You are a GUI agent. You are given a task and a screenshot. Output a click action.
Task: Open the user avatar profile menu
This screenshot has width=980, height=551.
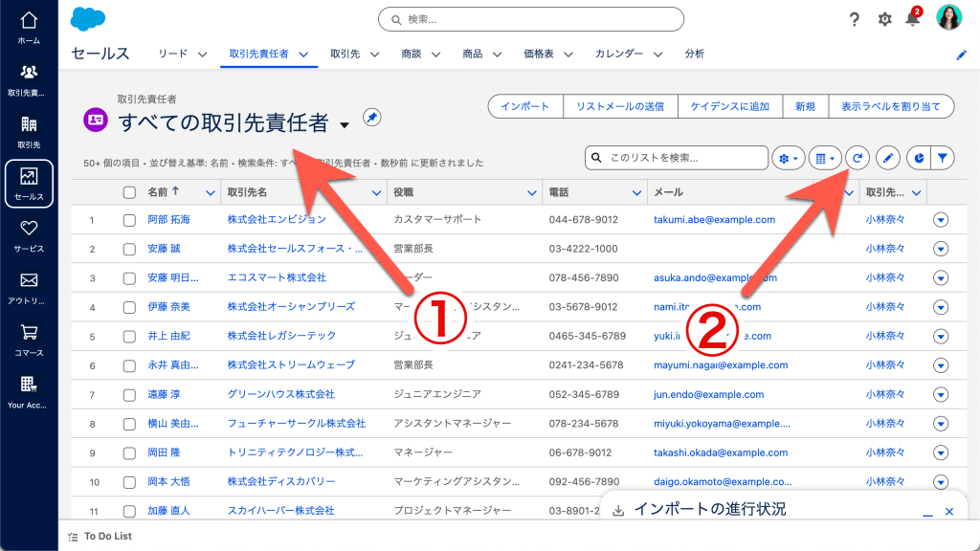948,18
